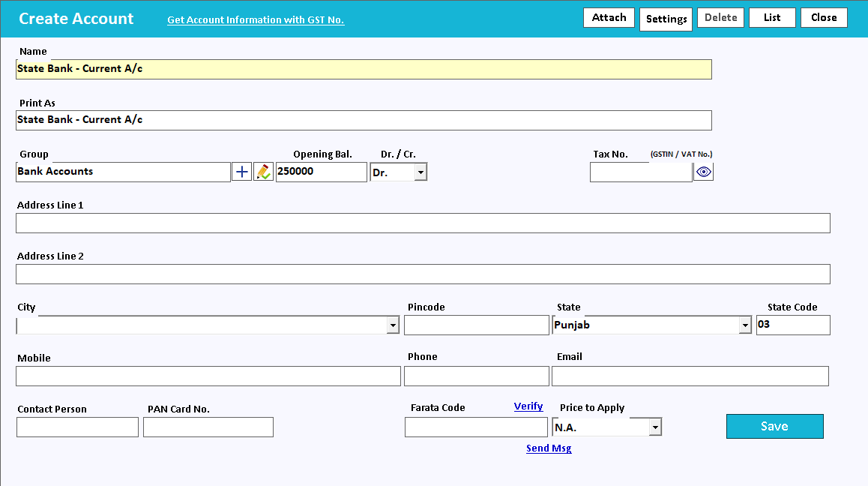Focus the Name input field
Image resolution: width=868 pixels, height=486 pixels.
point(364,69)
